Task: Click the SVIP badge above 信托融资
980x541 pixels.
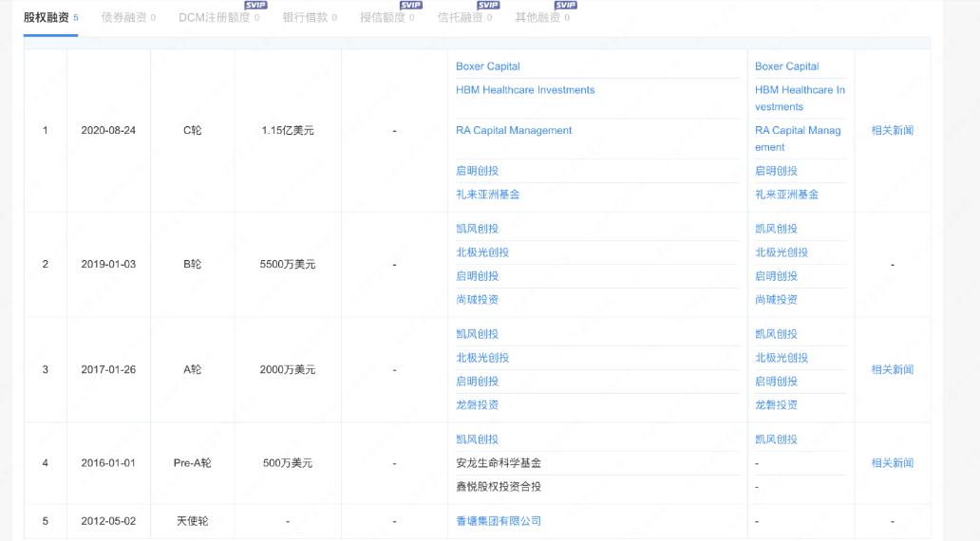Action: (488, 6)
